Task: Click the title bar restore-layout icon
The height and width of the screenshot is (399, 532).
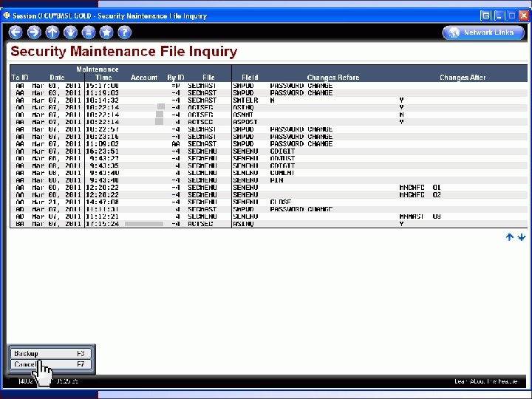Action: pyautogui.click(x=485, y=16)
